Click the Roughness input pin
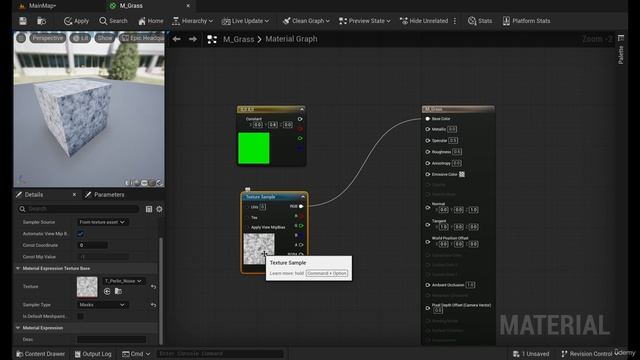The image size is (640, 360). pyautogui.click(x=428, y=152)
